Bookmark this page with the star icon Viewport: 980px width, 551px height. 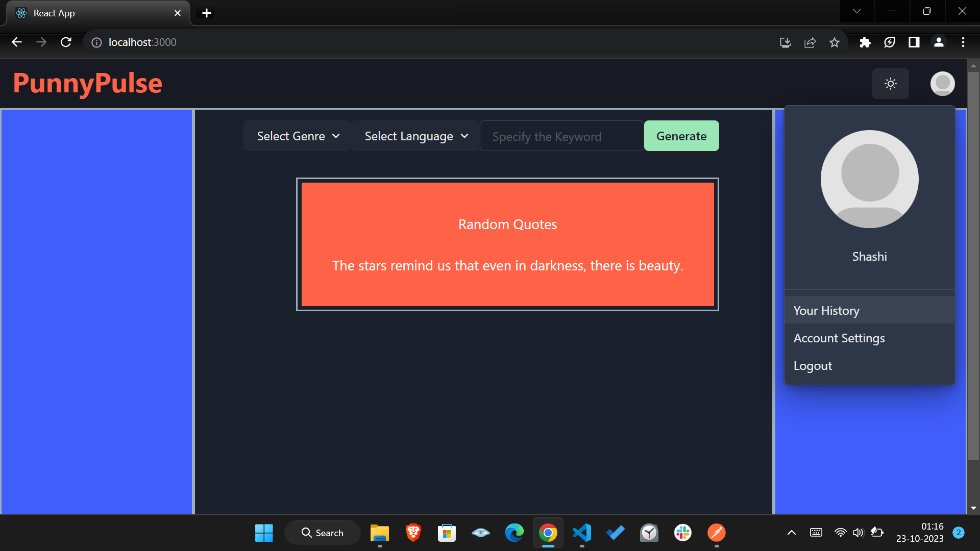(x=834, y=42)
